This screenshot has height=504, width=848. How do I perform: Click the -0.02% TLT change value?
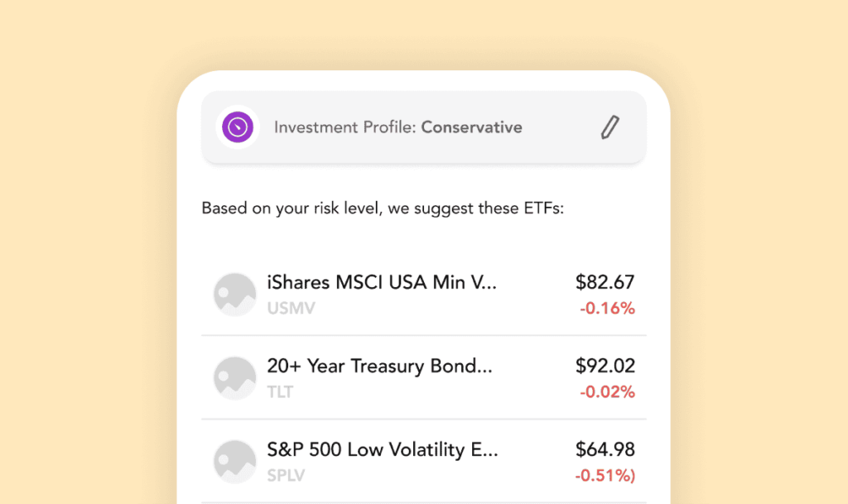coord(607,391)
